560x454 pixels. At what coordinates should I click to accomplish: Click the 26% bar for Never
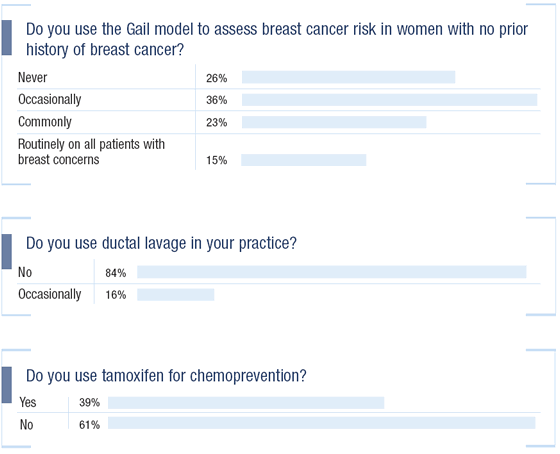pyautogui.click(x=349, y=77)
